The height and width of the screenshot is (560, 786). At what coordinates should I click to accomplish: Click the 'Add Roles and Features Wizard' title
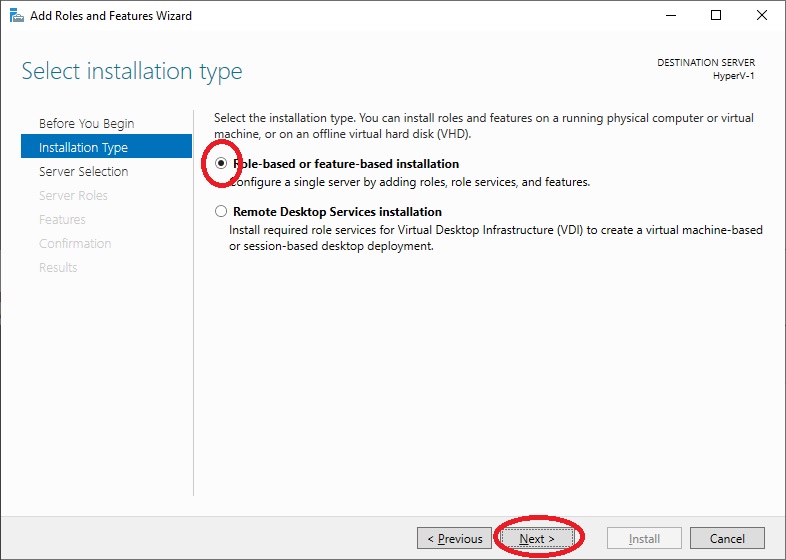(111, 16)
